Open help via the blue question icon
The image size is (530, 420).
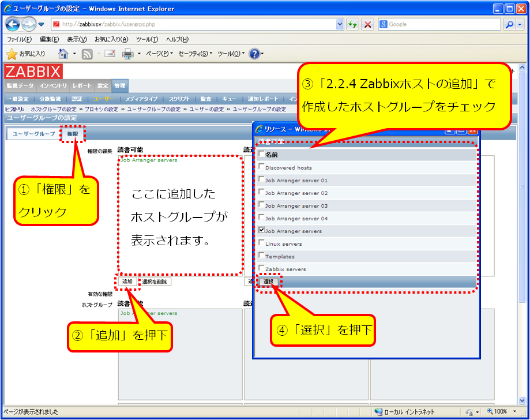pyautogui.click(x=254, y=54)
